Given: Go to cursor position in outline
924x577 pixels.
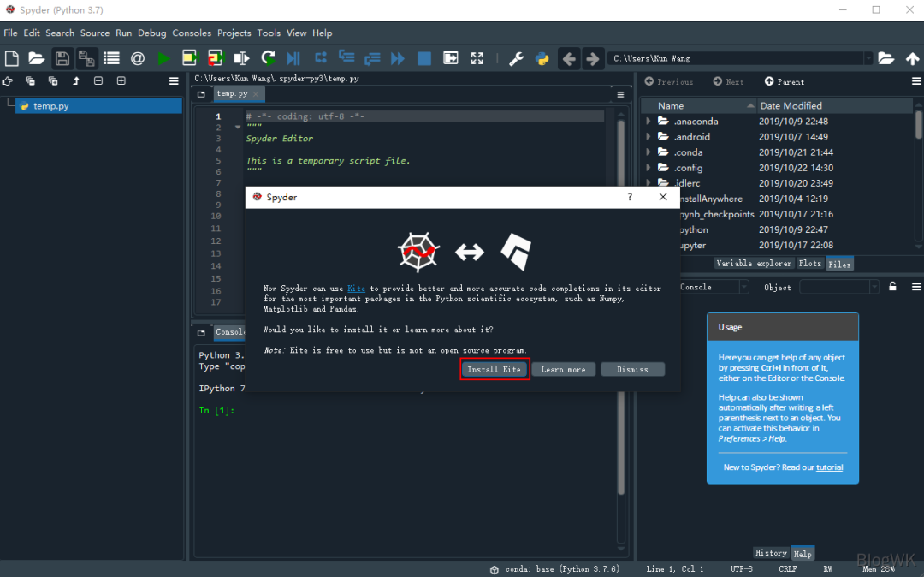Looking at the screenshot, I should tap(8, 80).
